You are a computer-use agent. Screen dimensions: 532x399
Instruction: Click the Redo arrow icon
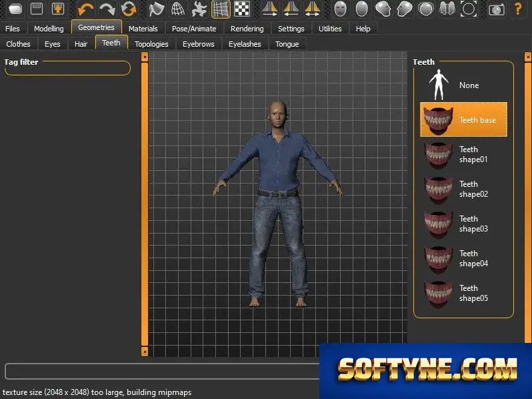tap(107, 9)
